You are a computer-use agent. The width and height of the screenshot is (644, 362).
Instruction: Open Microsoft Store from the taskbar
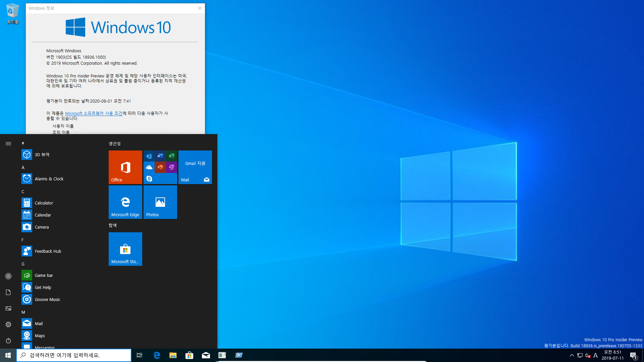pos(190,355)
